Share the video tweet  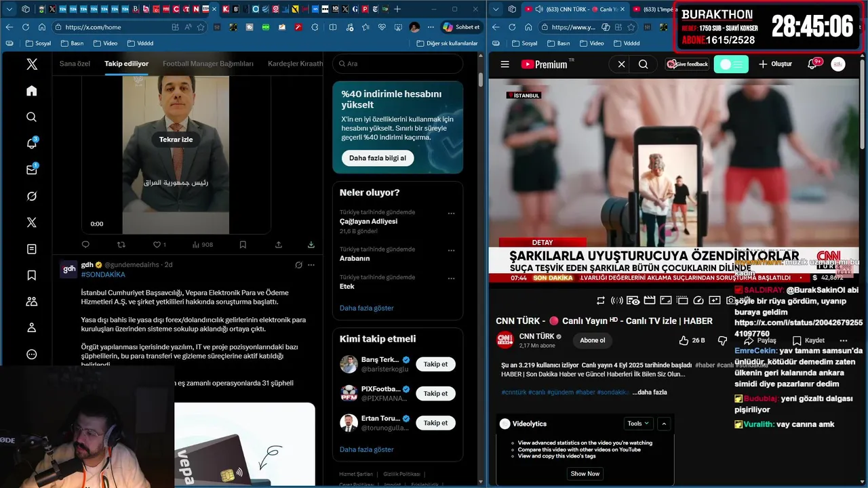point(279,245)
